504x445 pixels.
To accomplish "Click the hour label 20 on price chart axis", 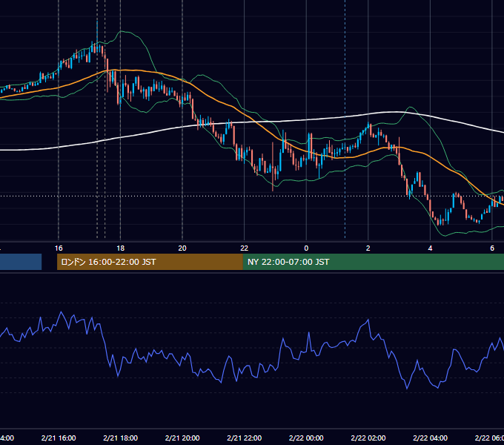I will (x=182, y=248).
